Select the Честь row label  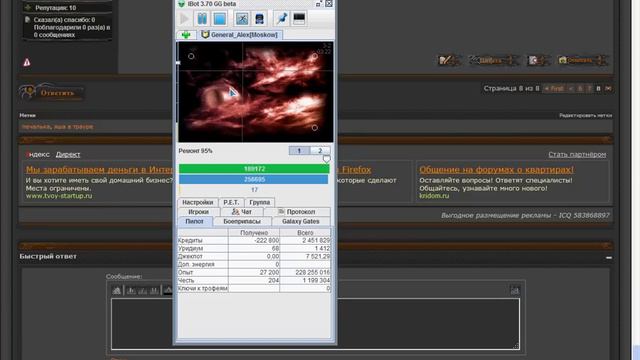click(203, 280)
